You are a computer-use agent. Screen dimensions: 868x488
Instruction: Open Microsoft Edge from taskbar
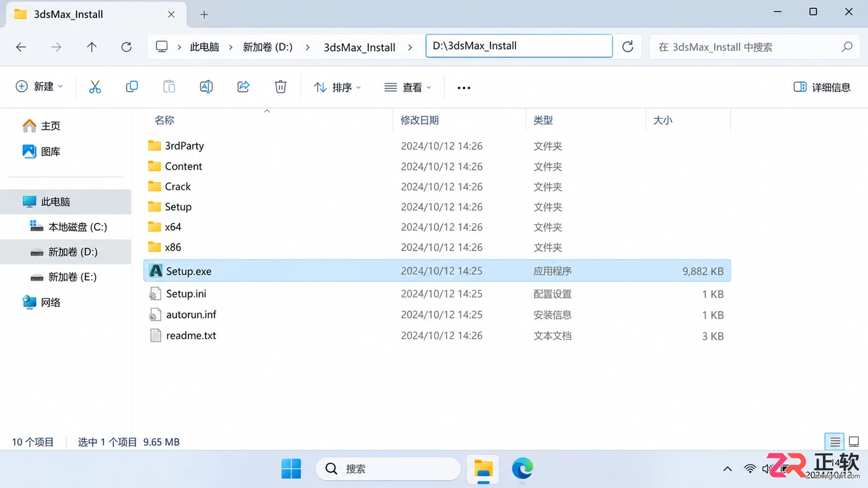pyautogui.click(x=522, y=469)
